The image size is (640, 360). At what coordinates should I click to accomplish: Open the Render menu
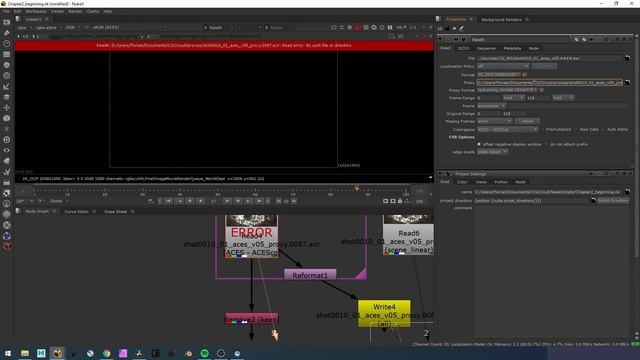click(x=75, y=11)
